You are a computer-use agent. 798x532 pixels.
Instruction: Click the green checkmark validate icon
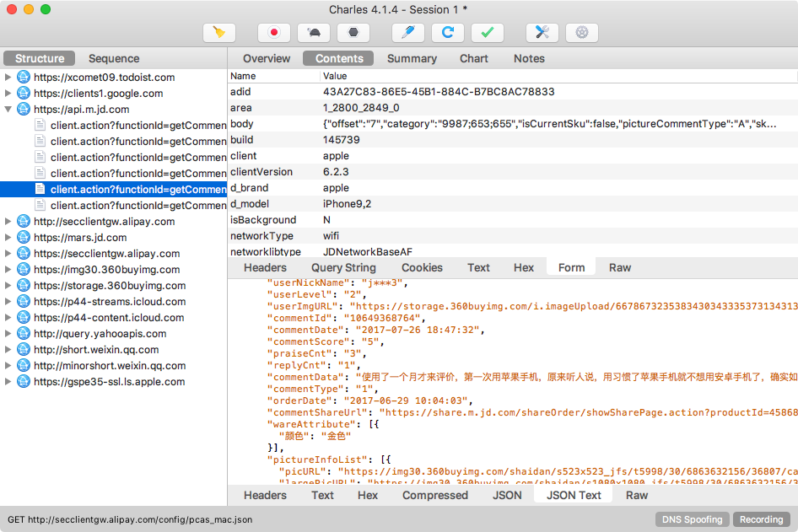pos(488,33)
